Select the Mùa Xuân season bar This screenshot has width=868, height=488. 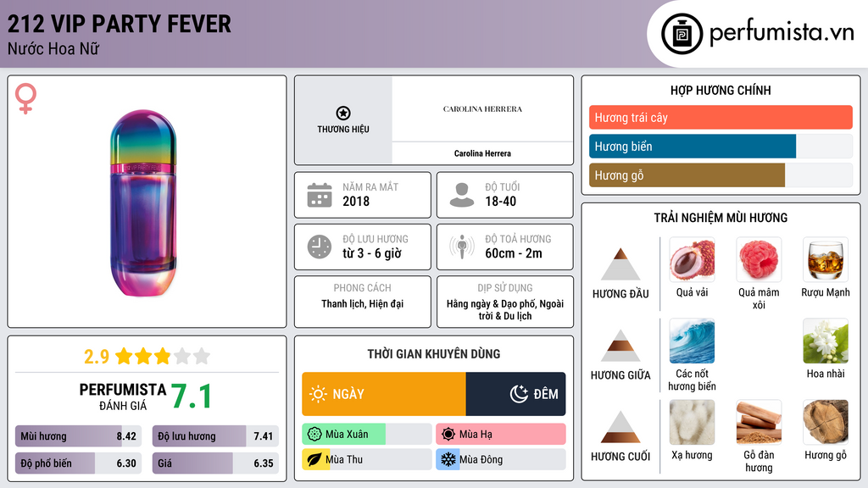click(366, 435)
